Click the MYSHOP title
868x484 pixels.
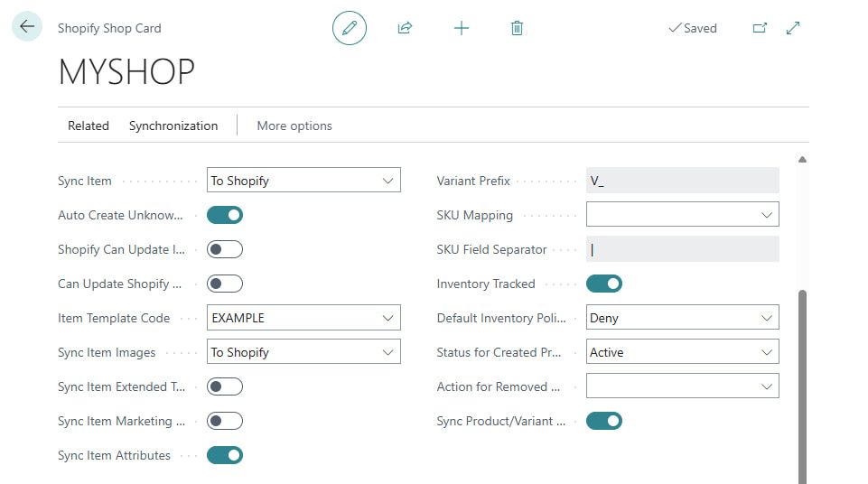pos(126,72)
